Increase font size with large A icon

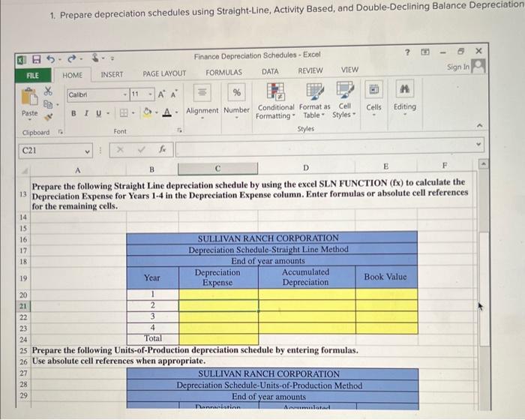click(x=161, y=94)
